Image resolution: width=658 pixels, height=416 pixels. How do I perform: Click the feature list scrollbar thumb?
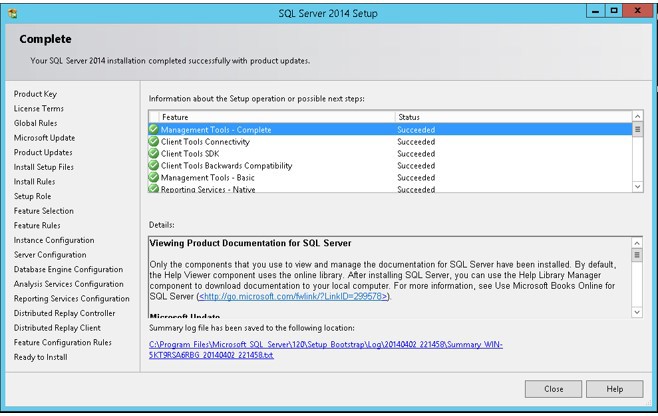click(637, 129)
